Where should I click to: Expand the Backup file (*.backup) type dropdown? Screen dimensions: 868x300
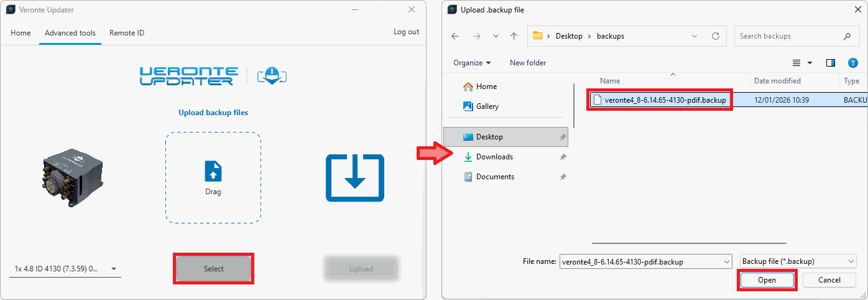tap(798, 262)
